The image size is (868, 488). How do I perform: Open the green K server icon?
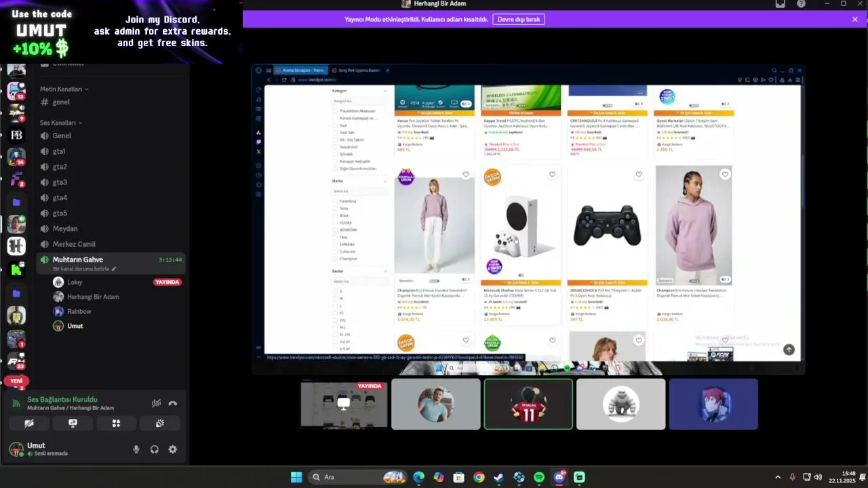click(16, 269)
